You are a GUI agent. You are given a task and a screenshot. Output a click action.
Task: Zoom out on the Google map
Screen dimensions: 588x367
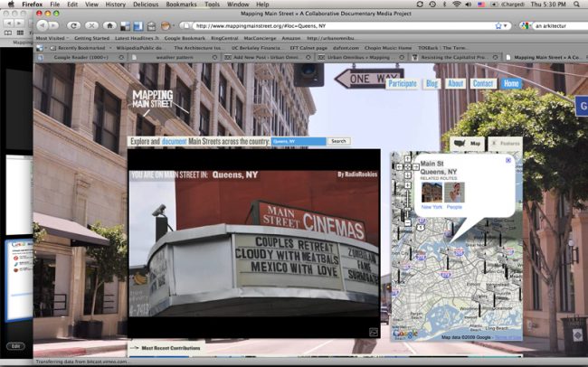pos(408,222)
